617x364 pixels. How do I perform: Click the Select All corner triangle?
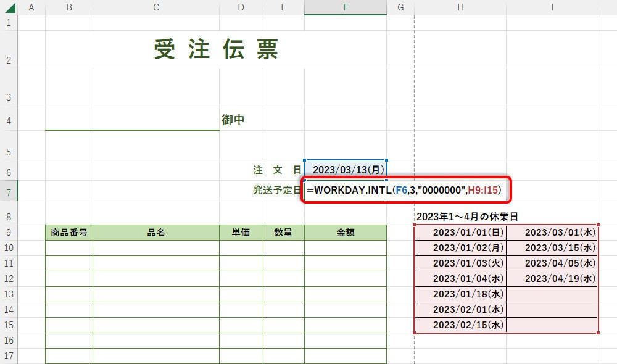point(9,7)
